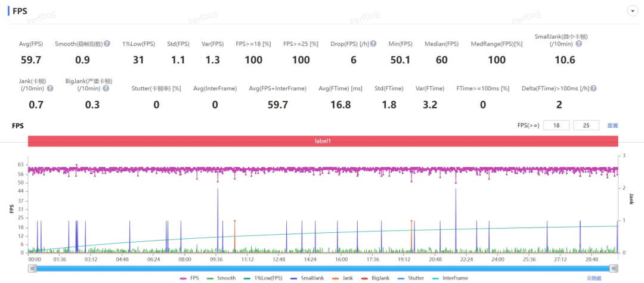The image size is (644, 283).
Task: Toggle BigJank series in chart legend
Action: pyautogui.click(x=376, y=278)
